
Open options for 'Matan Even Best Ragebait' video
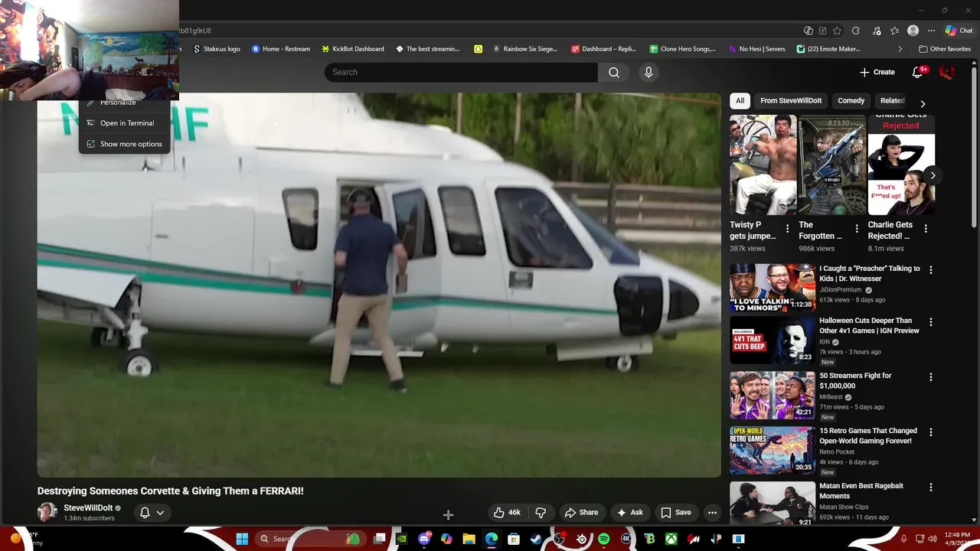(x=931, y=487)
